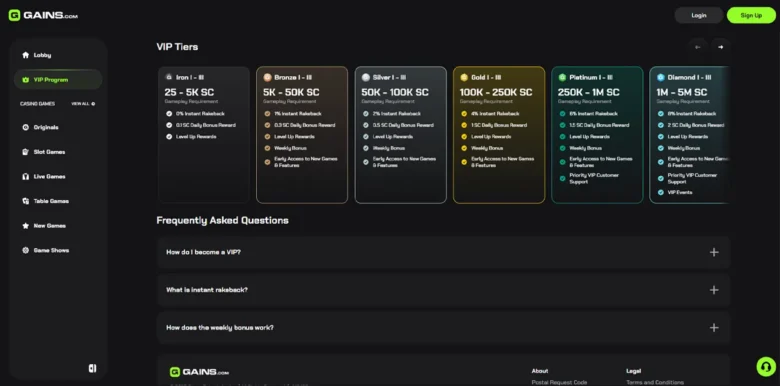Screen dimensions: 780x386
Task: Click the Diamond tier badge icon
Action: [x=661, y=77]
